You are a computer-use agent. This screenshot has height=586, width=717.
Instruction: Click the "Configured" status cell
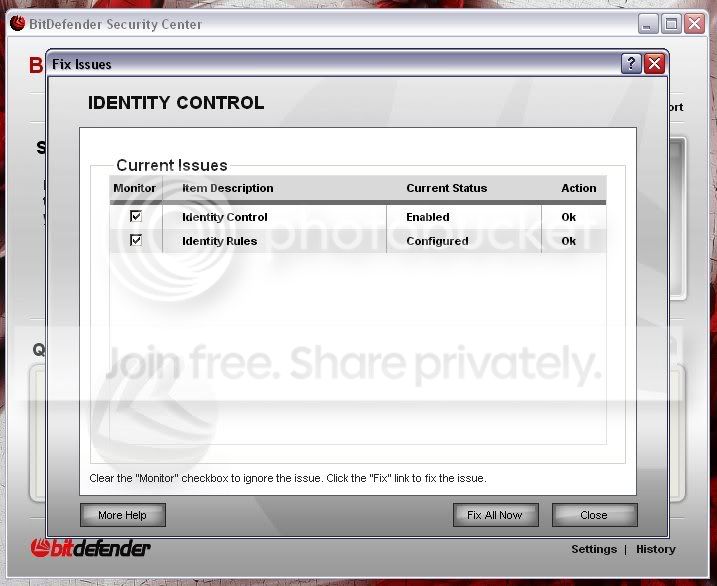437,241
